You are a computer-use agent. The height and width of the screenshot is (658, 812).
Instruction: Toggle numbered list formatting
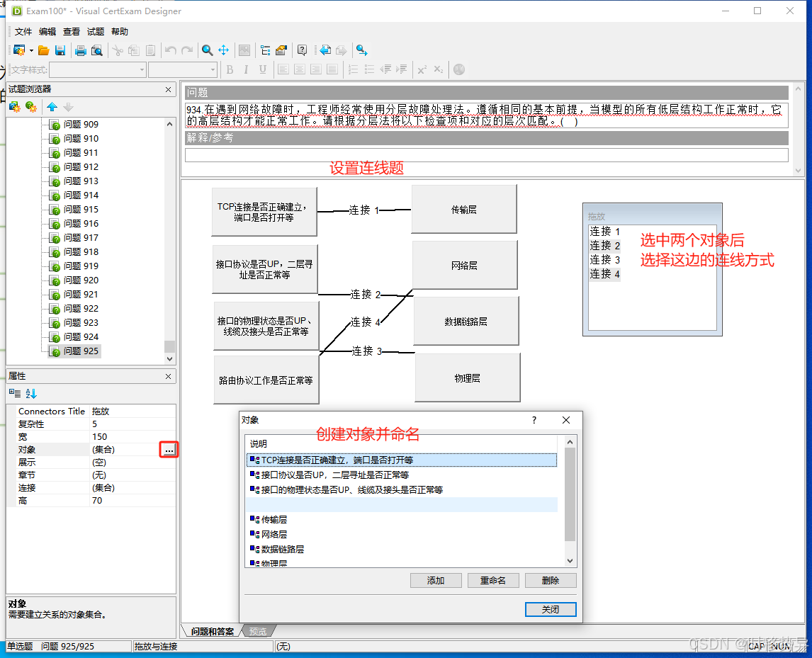(x=353, y=69)
